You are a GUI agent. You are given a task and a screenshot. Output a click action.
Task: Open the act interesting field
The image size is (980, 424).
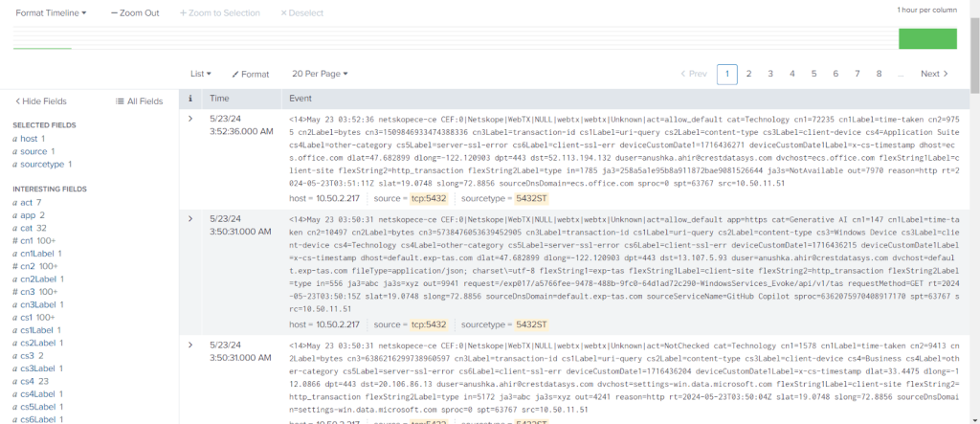(27, 203)
